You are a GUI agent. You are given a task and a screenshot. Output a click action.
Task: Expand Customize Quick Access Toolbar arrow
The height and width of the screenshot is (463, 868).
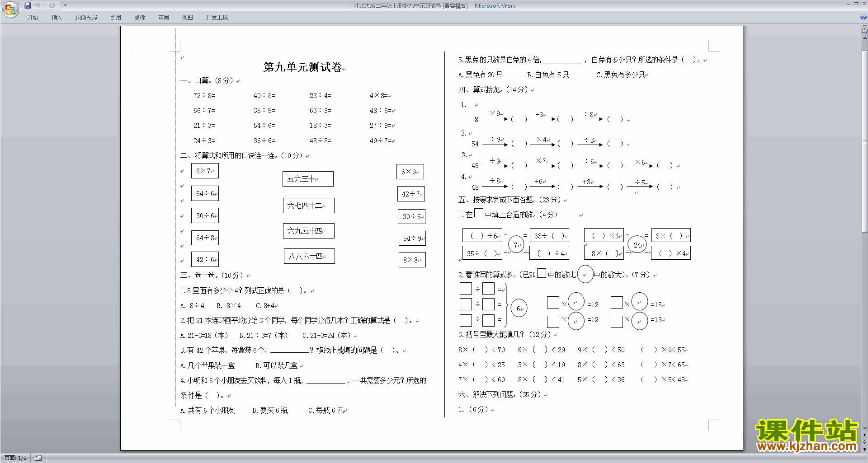point(65,5)
